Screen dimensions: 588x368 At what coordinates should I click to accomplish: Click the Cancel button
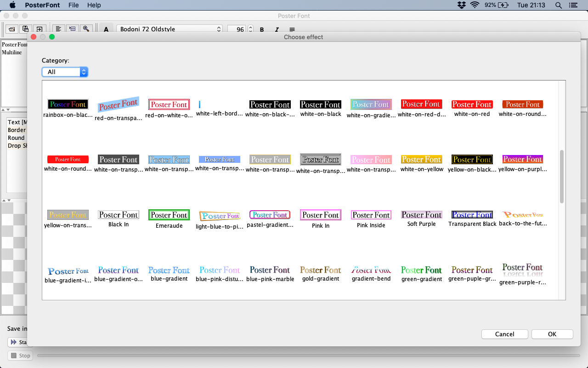coord(505,334)
